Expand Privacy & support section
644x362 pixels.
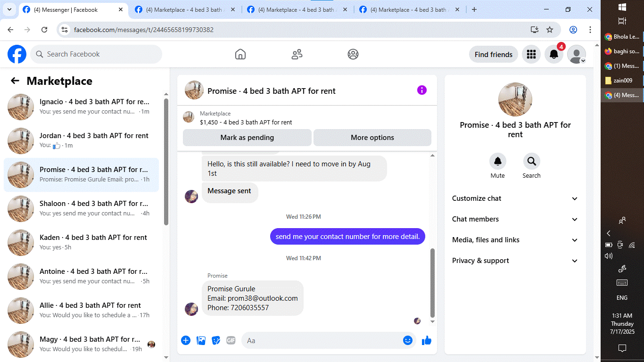[515, 261]
